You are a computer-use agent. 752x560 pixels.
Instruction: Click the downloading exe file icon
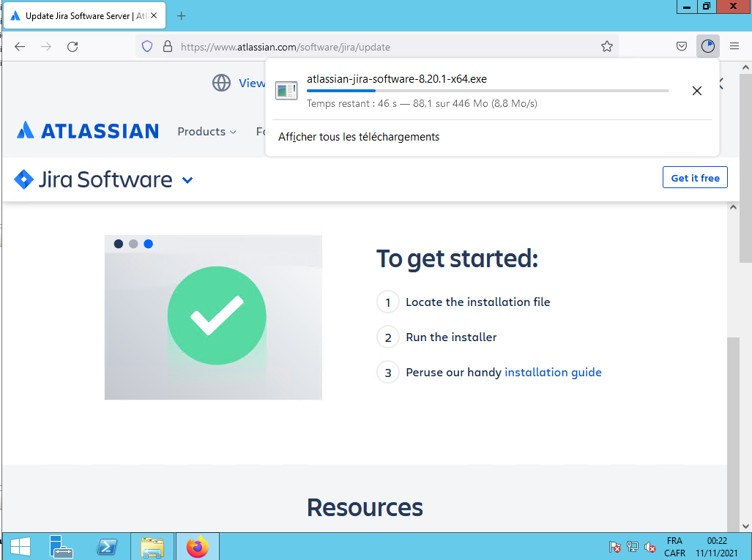286,90
